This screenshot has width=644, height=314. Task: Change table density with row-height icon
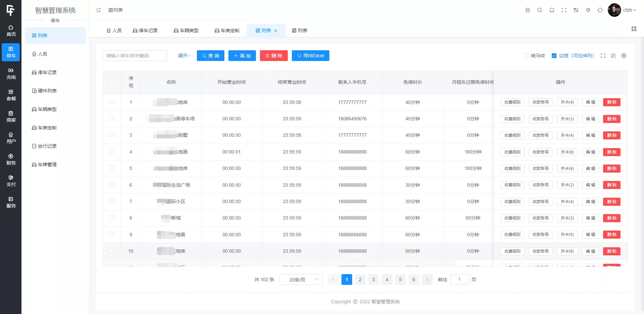point(613,56)
